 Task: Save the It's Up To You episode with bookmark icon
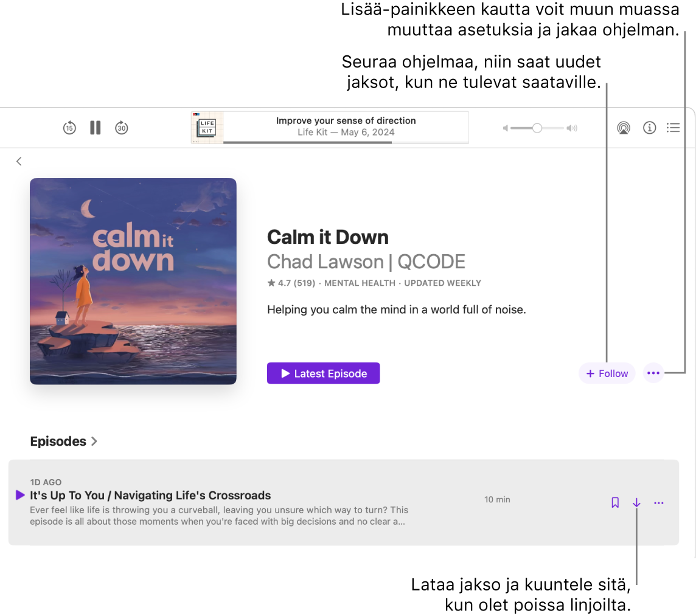614,503
